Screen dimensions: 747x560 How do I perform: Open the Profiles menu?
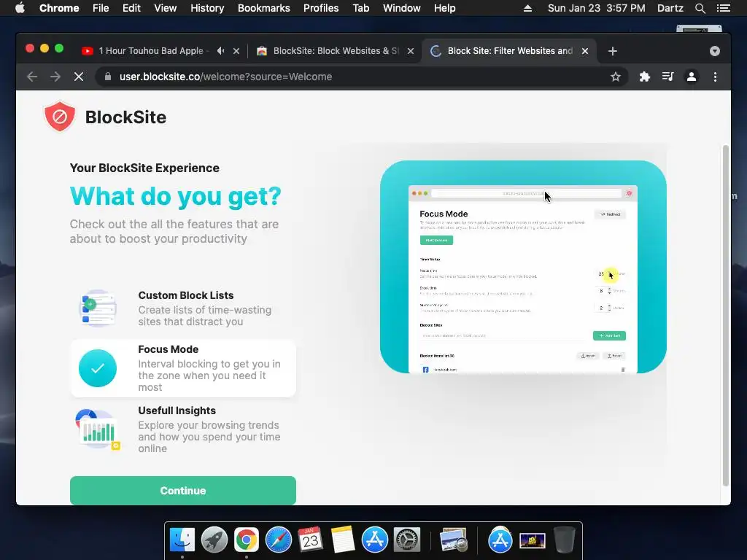click(321, 8)
